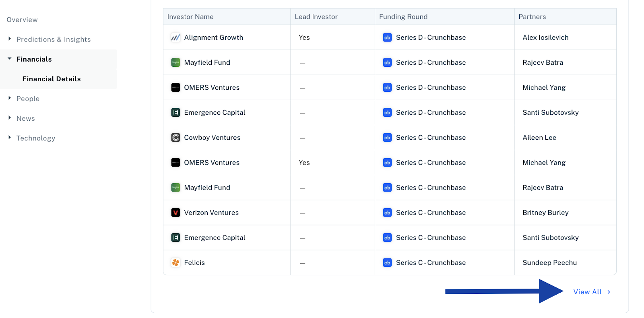Screen dimensions: 644x318
Task: Open Technology in the sidebar
Action: (x=36, y=138)
